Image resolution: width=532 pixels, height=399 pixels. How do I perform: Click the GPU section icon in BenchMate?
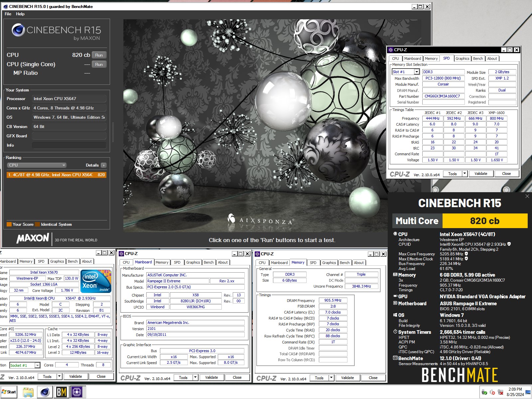pos(395,296)
